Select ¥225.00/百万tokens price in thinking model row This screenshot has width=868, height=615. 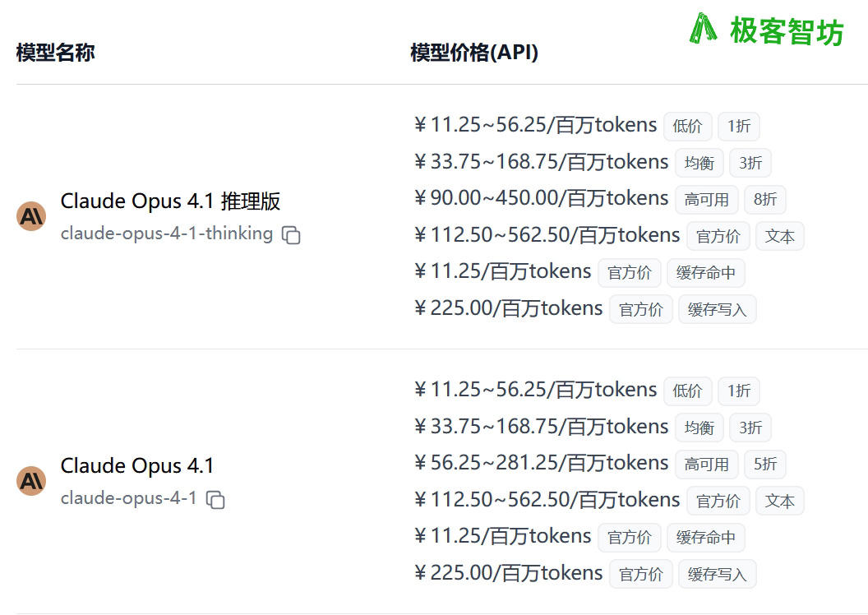(508, 308)
